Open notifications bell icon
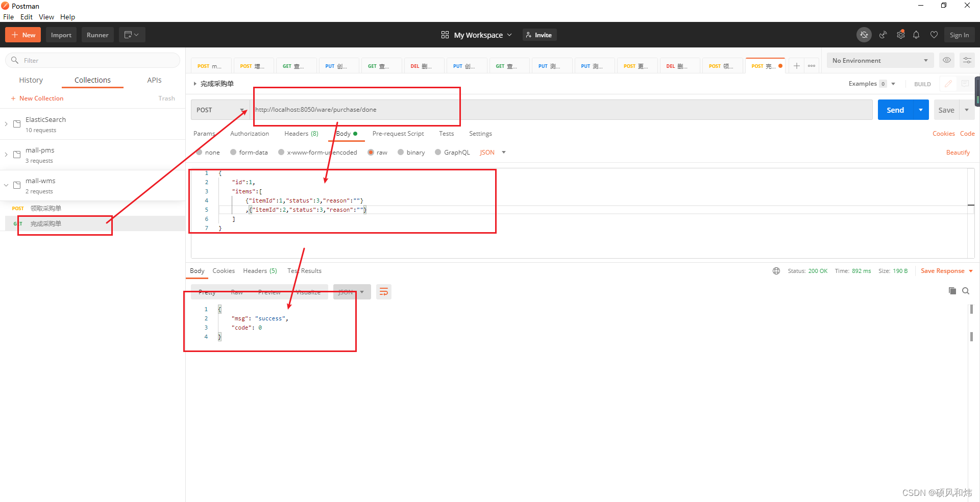 tap(916, 35)
